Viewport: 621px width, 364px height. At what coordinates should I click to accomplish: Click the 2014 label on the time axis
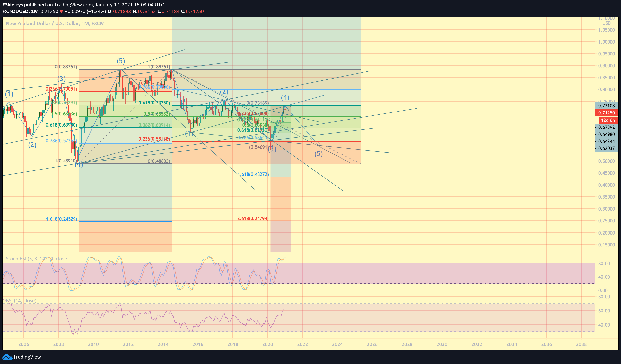pos(163,344)
